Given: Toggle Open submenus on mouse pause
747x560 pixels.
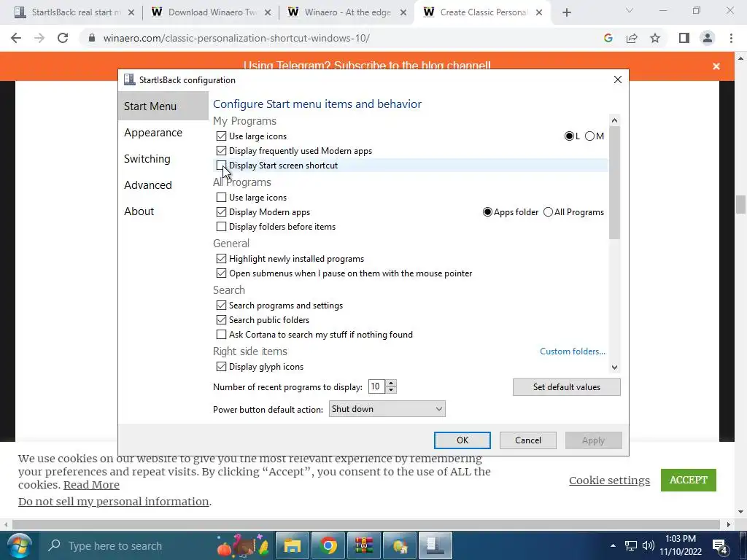Looking at the screenshot, I should (221, 273).
